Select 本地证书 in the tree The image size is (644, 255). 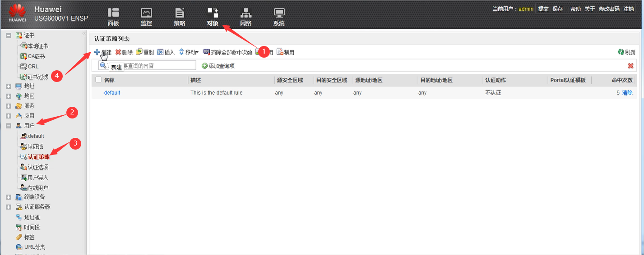[x=38, y=46]
